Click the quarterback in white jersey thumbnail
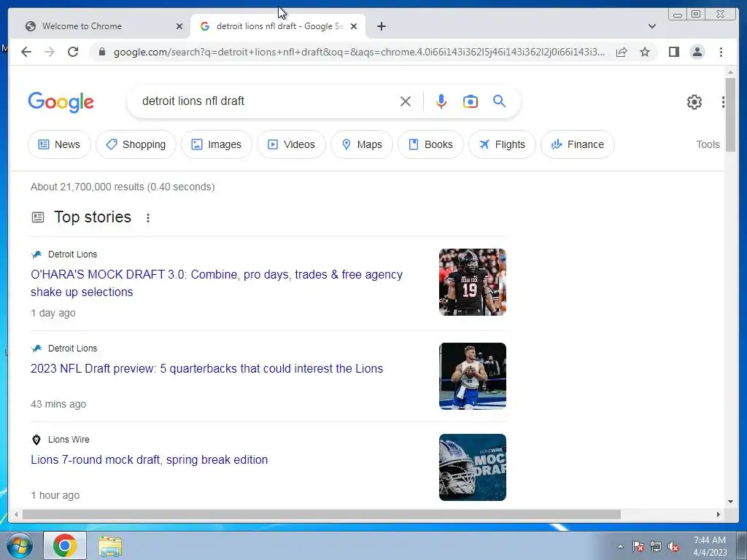The width and height of the screenshot is (747, 560). point(473,376)
